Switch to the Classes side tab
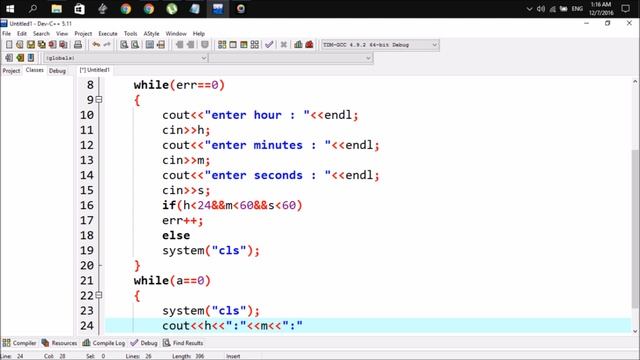The height and width of the screenshot is (360, 640). (x=35, y=70)
